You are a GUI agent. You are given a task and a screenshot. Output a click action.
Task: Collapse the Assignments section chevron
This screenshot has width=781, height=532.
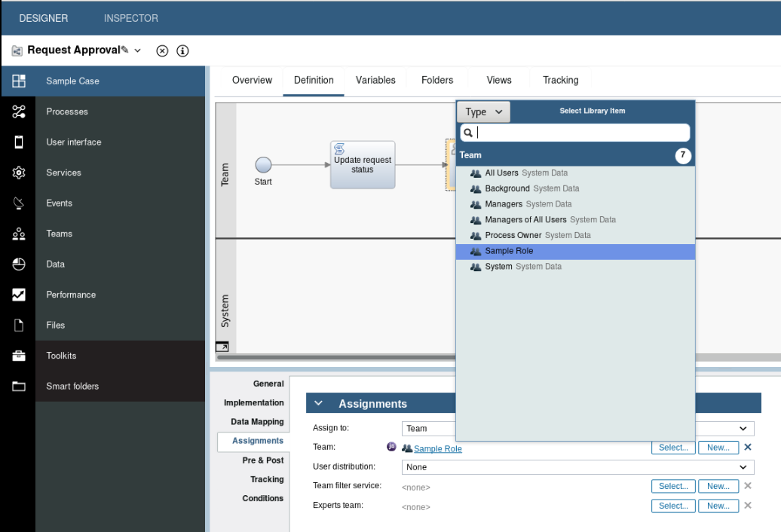pyautogui.click(x=319, y=403)
